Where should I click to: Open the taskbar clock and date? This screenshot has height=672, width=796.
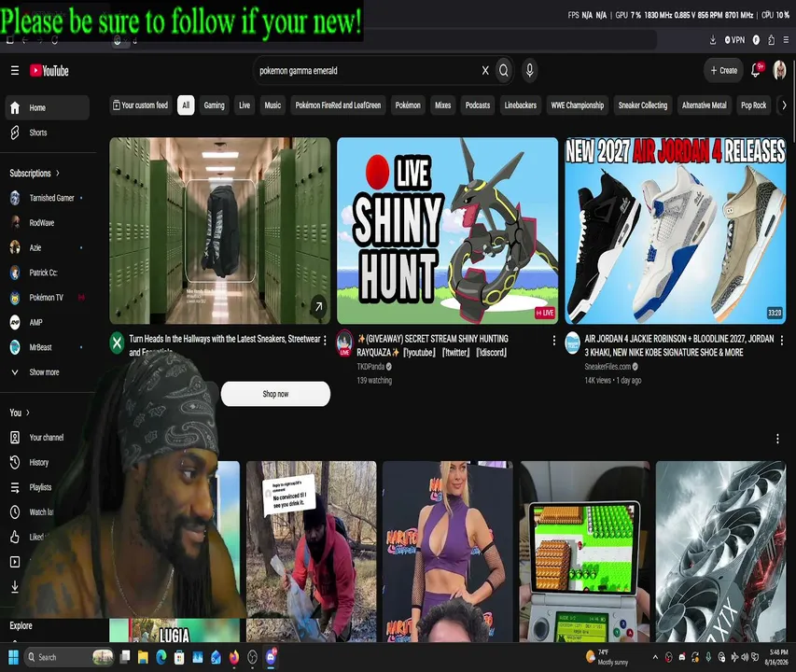pos(778,657)
